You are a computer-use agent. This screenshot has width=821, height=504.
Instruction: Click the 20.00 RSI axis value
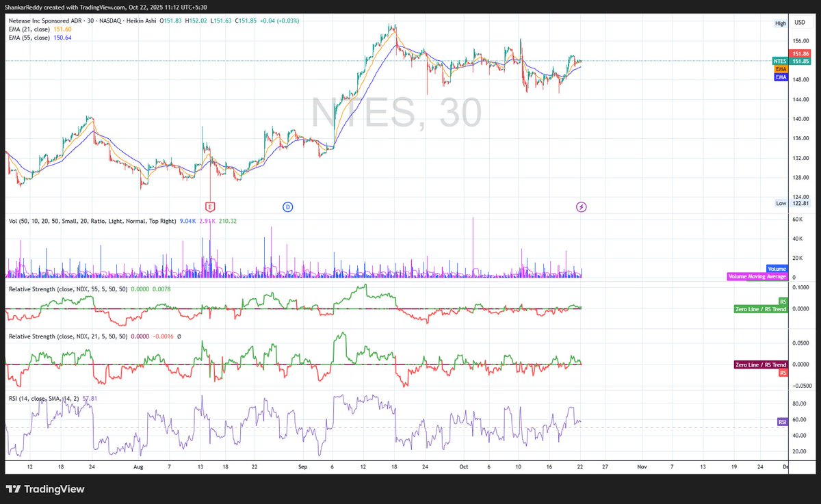click(x=798, y=452)
